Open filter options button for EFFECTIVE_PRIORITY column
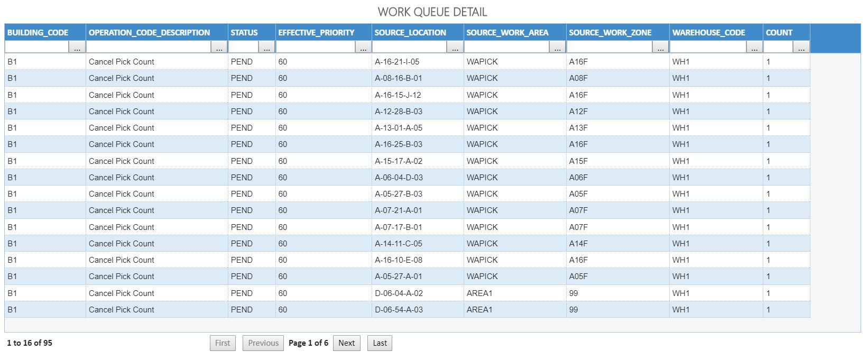 coord(363,48)
